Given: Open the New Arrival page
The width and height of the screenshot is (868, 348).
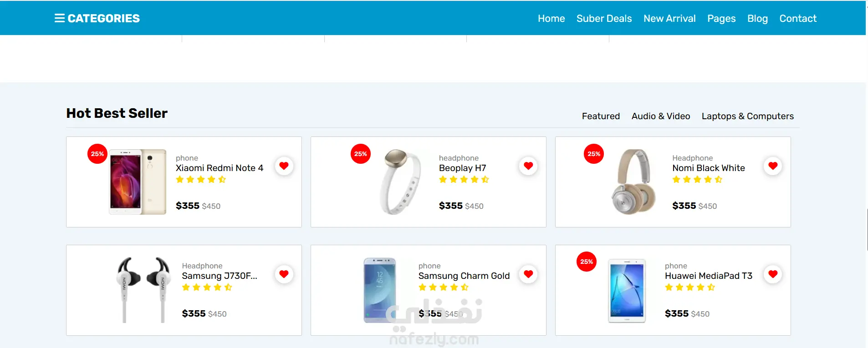Looking at the screenshot, I should (669, 19).
